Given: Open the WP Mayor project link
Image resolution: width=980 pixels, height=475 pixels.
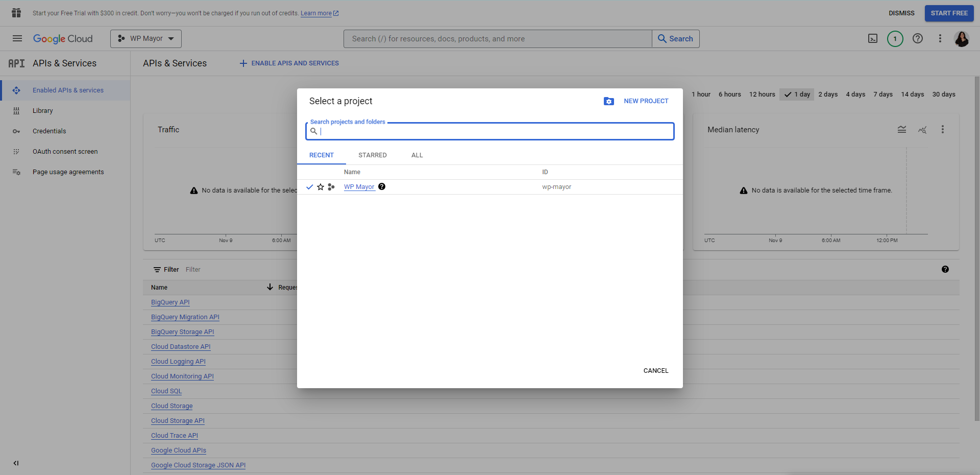Looking at the screenshot, I should (x=359, y=187).
